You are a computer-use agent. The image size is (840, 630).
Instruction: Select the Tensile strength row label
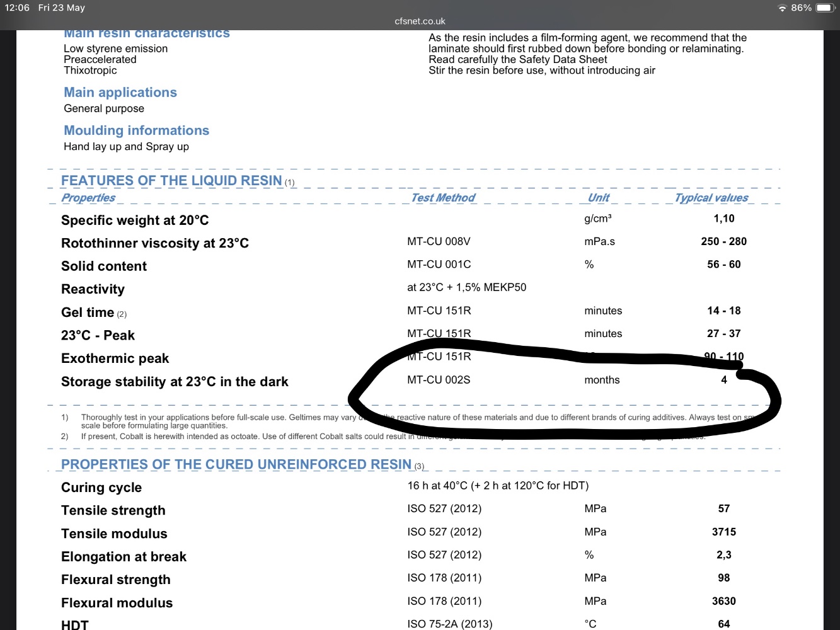(x=113, y=510)
